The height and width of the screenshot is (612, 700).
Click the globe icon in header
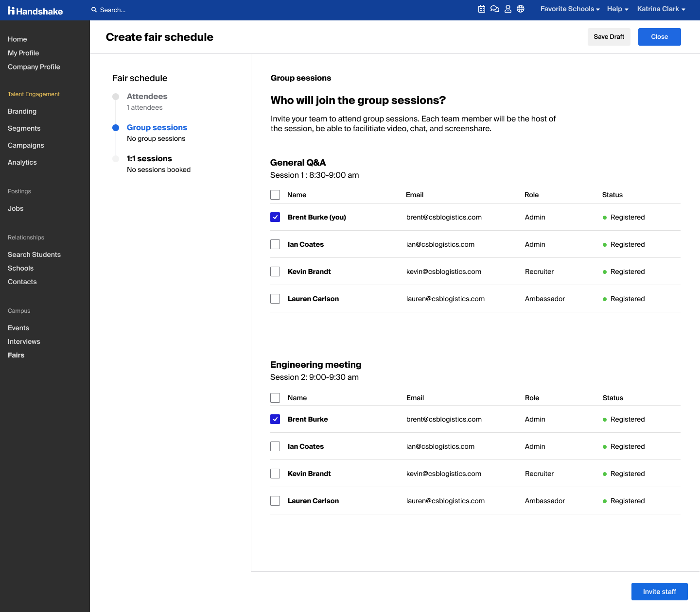tap(521, 9)
